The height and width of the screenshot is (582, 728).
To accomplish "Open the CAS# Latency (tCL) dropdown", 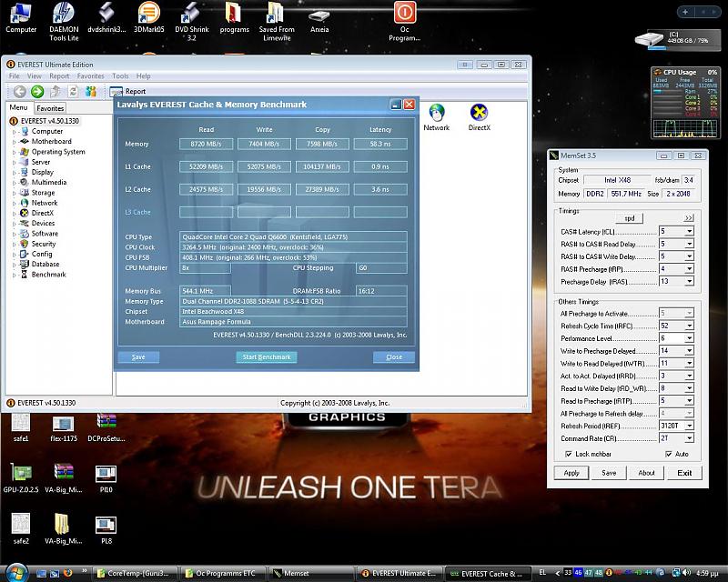I will pos(690,231).
